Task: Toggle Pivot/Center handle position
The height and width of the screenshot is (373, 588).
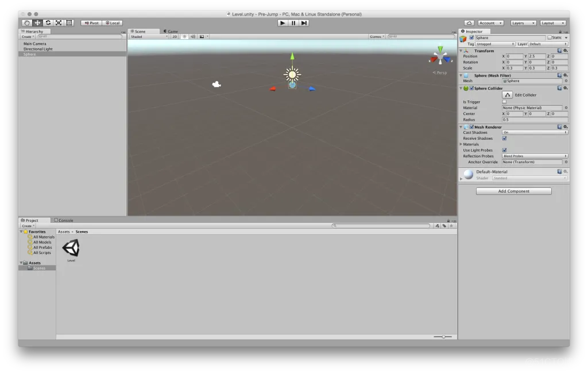Action: click(91, 23)
